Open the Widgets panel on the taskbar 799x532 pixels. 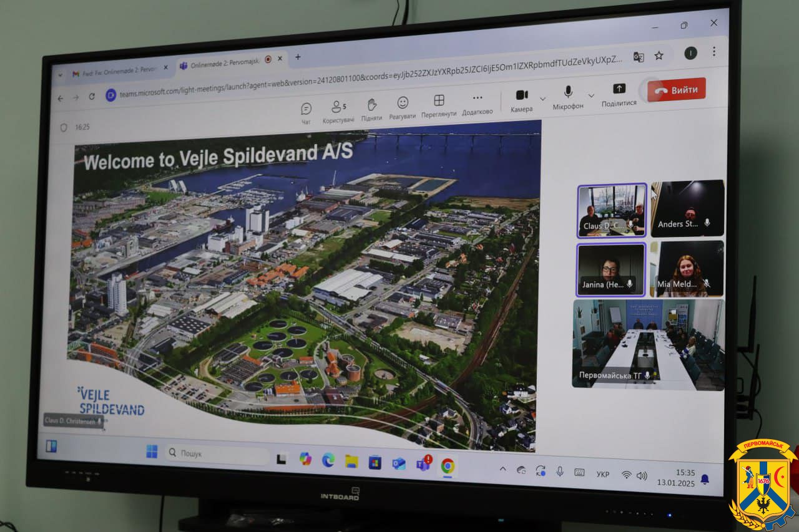click(51, 446)
